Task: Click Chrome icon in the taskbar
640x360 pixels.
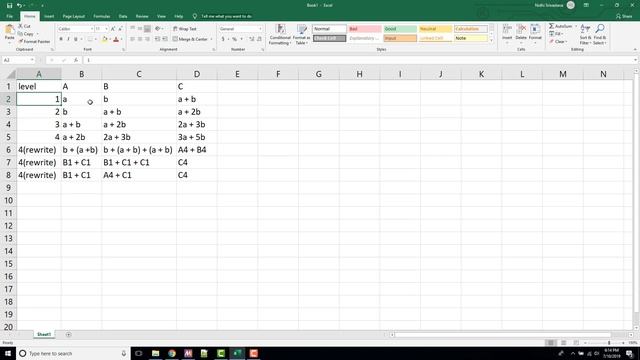Action: (x=172, y=353)
